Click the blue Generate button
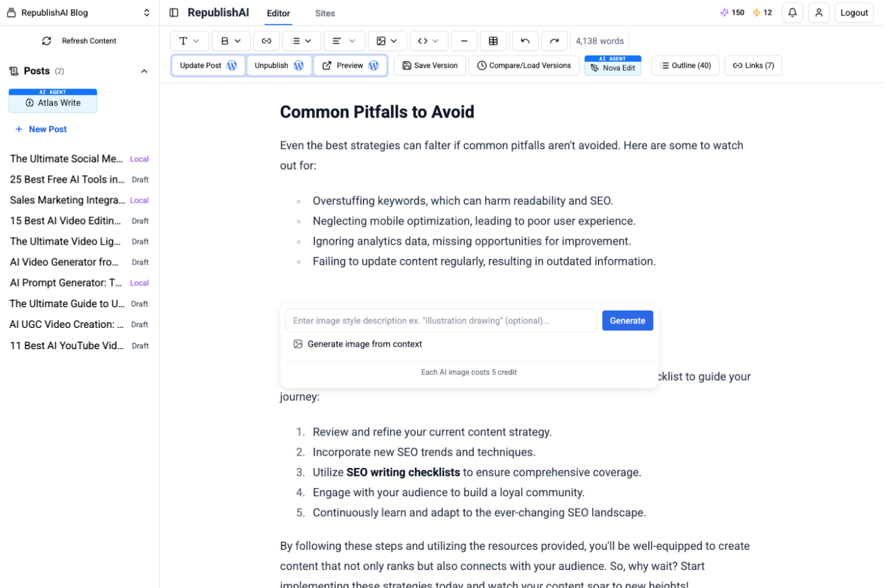Viewport: 891px width, 588px height. (628, 321)
